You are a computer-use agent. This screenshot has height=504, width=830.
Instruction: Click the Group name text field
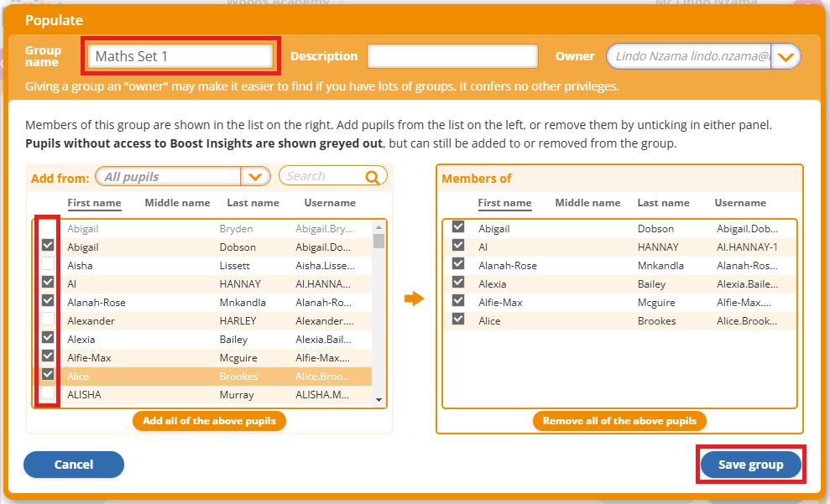coord(180,57)
